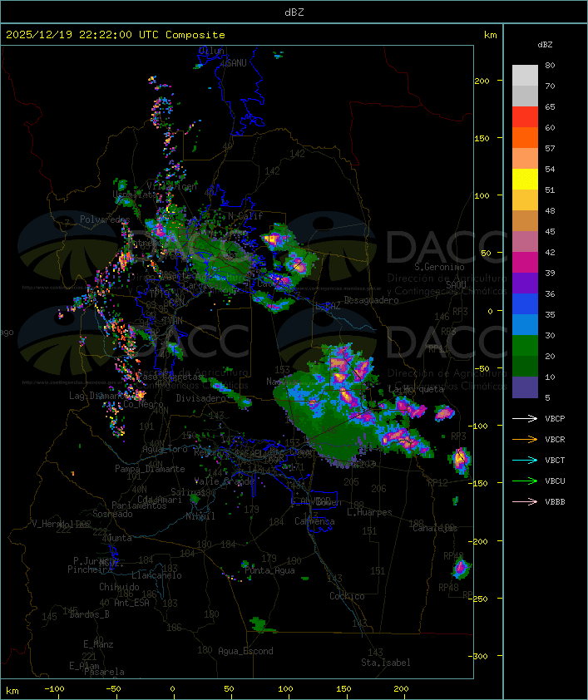
Task: Click the '65' value on the color scale
Action: (x=550, y=106)
